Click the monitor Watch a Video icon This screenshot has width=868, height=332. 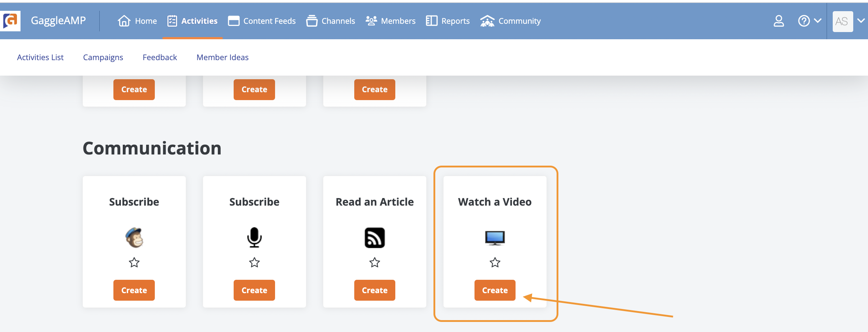[x=495, y=238]
